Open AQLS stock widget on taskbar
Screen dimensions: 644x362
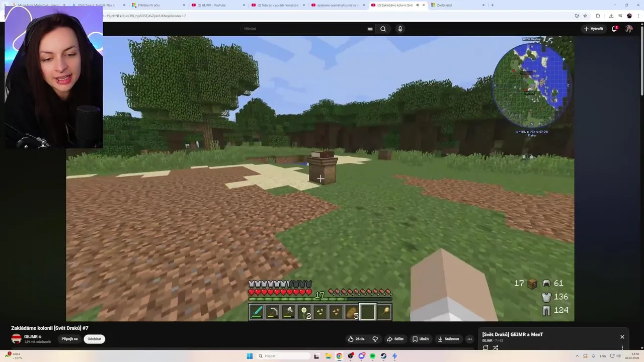coord(13,356)
